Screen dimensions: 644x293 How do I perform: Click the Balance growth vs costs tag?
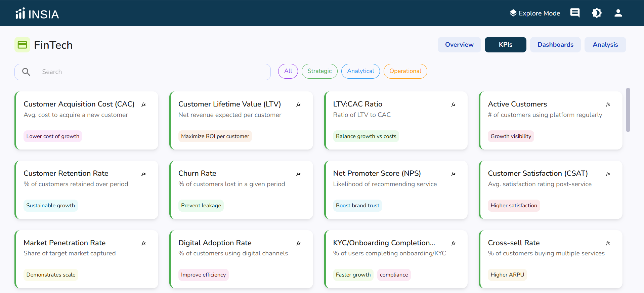tap(366, 136)
